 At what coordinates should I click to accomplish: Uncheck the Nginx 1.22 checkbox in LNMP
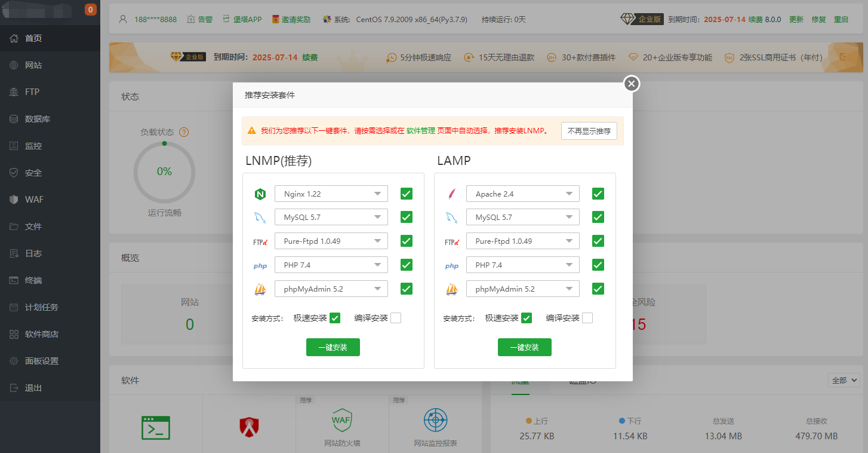coord(406,193)
